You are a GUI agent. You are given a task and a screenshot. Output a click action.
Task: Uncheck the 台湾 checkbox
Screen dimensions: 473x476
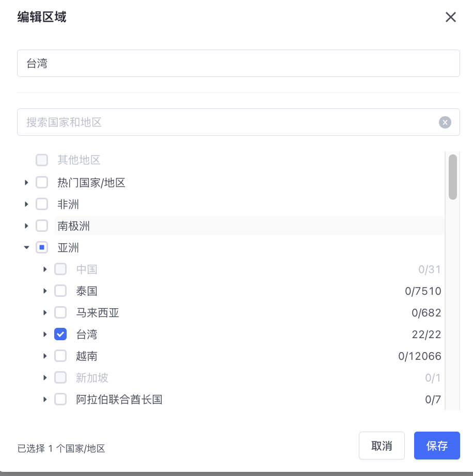60,334
